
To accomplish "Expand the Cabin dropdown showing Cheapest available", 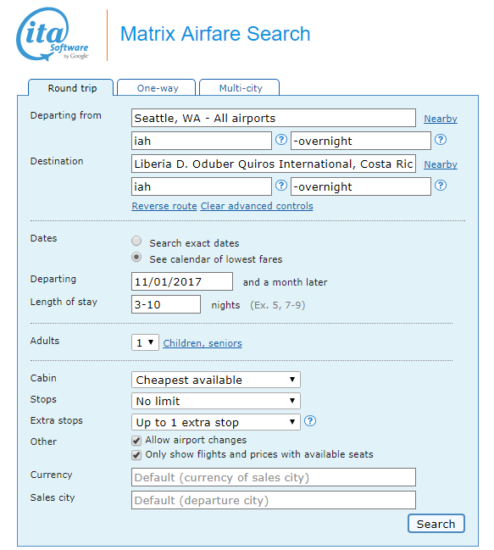I will [216, 380].
